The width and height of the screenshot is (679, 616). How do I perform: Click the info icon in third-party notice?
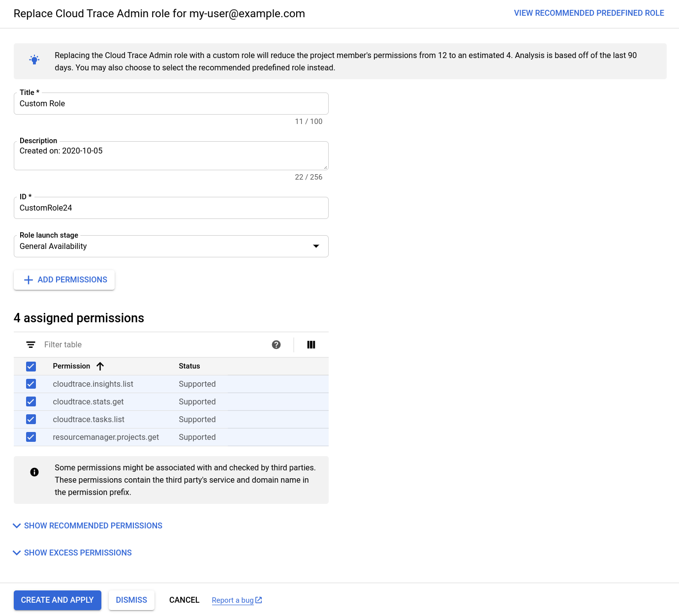click(x=34, y=472)
